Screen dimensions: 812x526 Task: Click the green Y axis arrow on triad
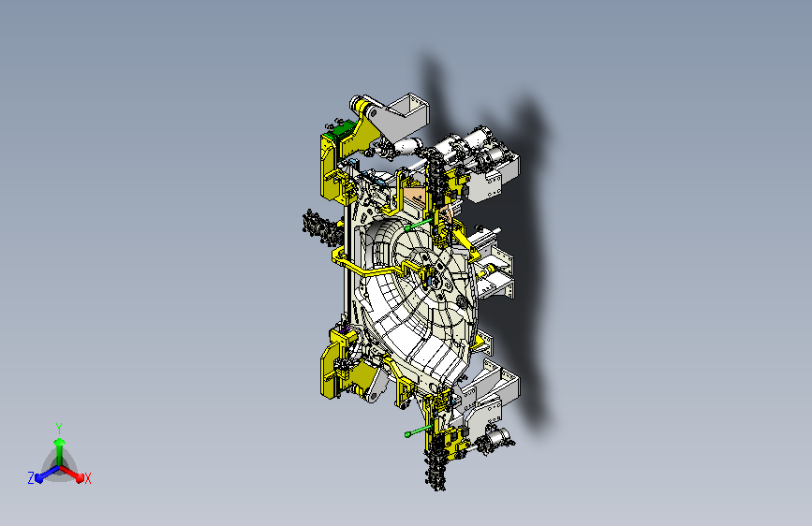(x=59, y=450)
